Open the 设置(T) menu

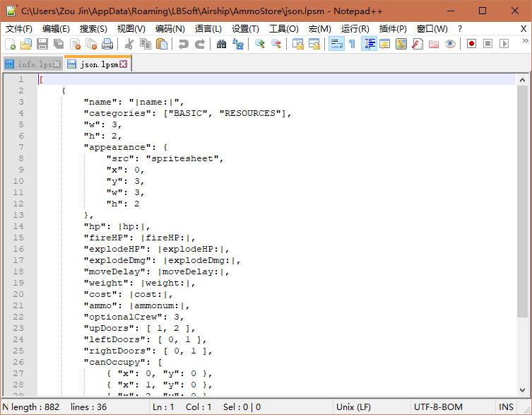coord(245,29)
